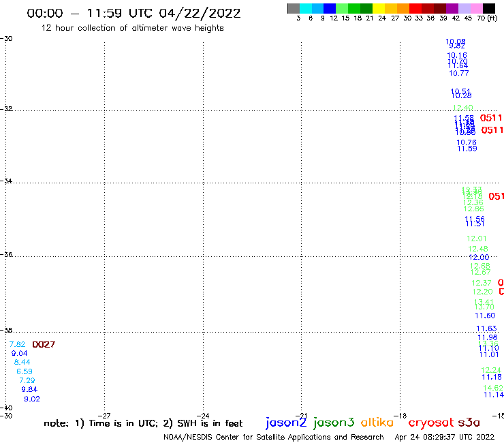Click green wave height value 12.37
504x443 pixels.
click(481, 283)
